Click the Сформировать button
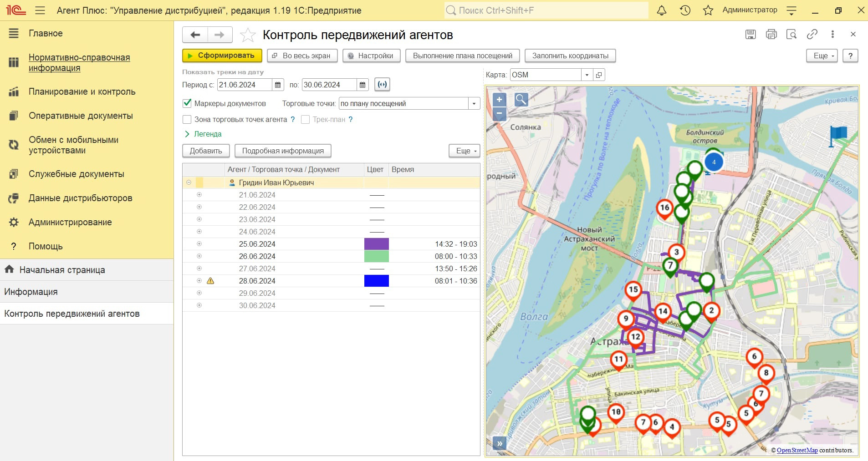868x461 pixels. pos(222,56)
